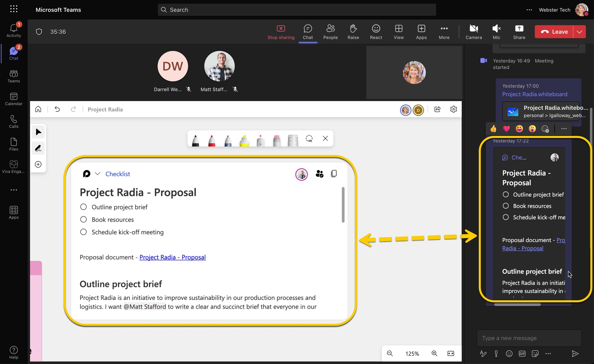Toggle checkbox for Schedule kick-off meeting
The image size is (594, 364).
coord(84,232)
